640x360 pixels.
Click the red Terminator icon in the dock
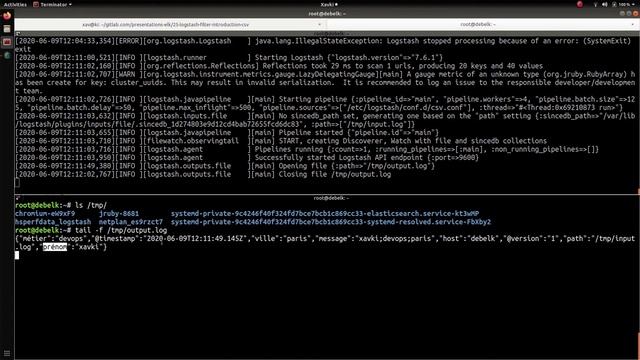(7, 42)
